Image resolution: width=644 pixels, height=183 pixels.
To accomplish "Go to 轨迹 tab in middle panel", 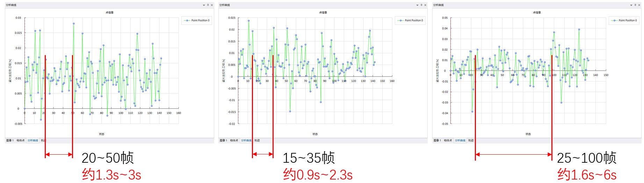I will pyautogui.click(x=257, y=141).
